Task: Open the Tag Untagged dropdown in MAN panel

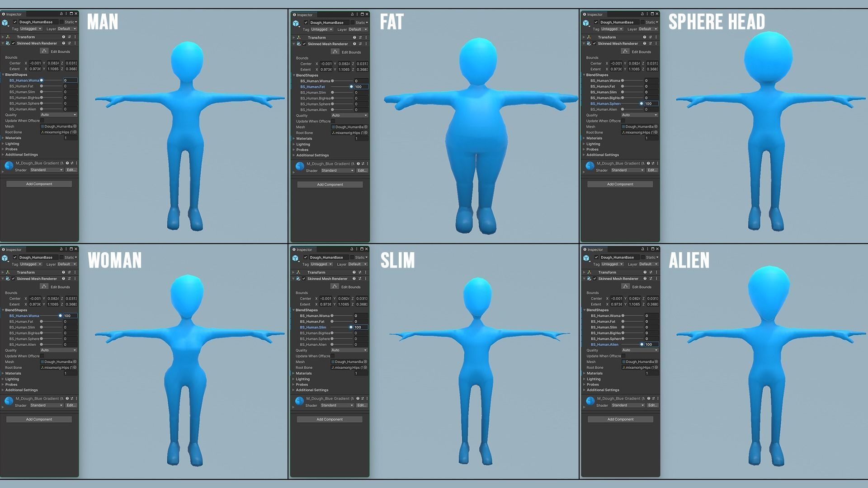Action: point(31,29)
